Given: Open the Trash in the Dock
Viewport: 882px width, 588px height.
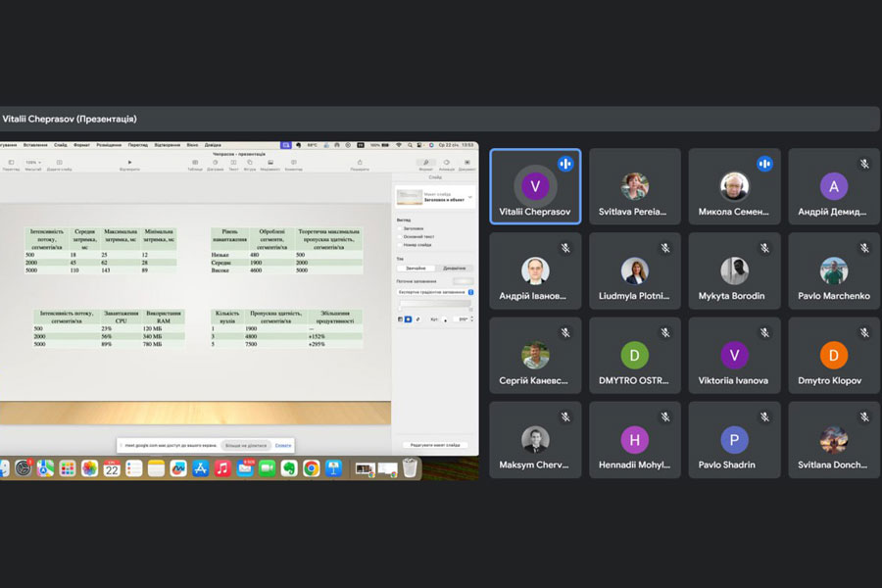Looking at the screenshot, I should pyautogui.click(x=410, y=468).
